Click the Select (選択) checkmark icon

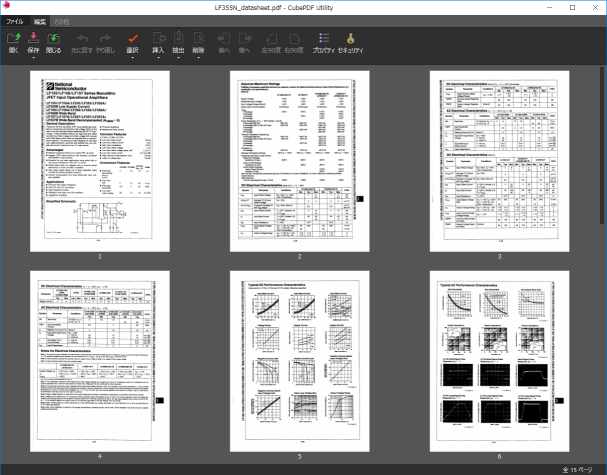132,38
